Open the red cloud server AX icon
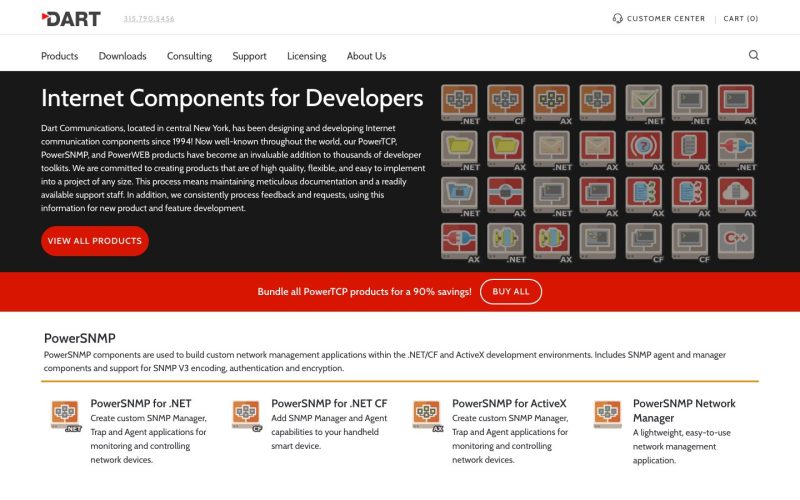This screenshot has height=500, width=800. coord(736,195)
